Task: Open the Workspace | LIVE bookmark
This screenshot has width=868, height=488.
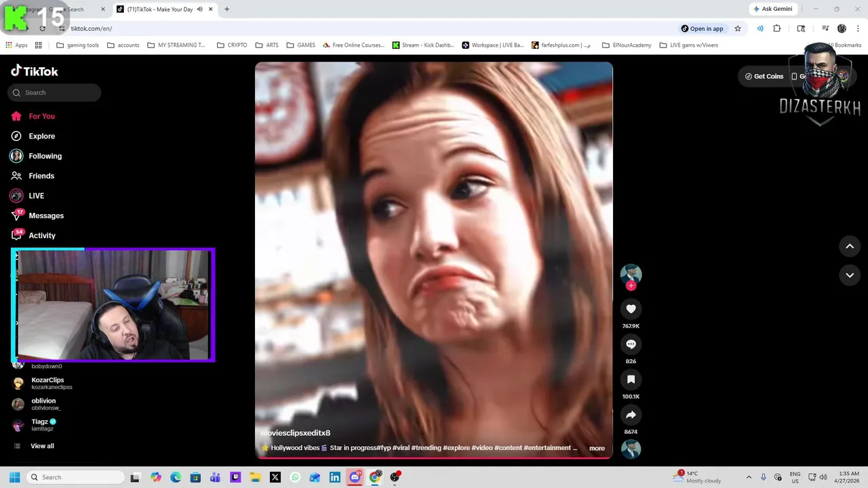Action: point(493,45)
